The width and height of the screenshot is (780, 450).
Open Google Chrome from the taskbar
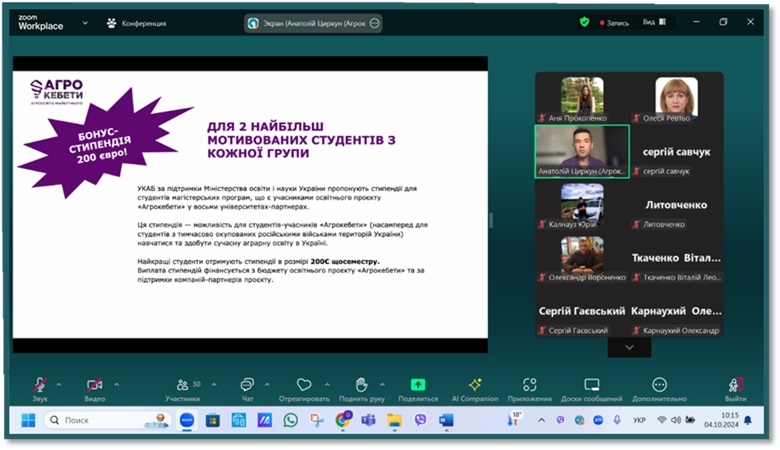tap(343, 420)
